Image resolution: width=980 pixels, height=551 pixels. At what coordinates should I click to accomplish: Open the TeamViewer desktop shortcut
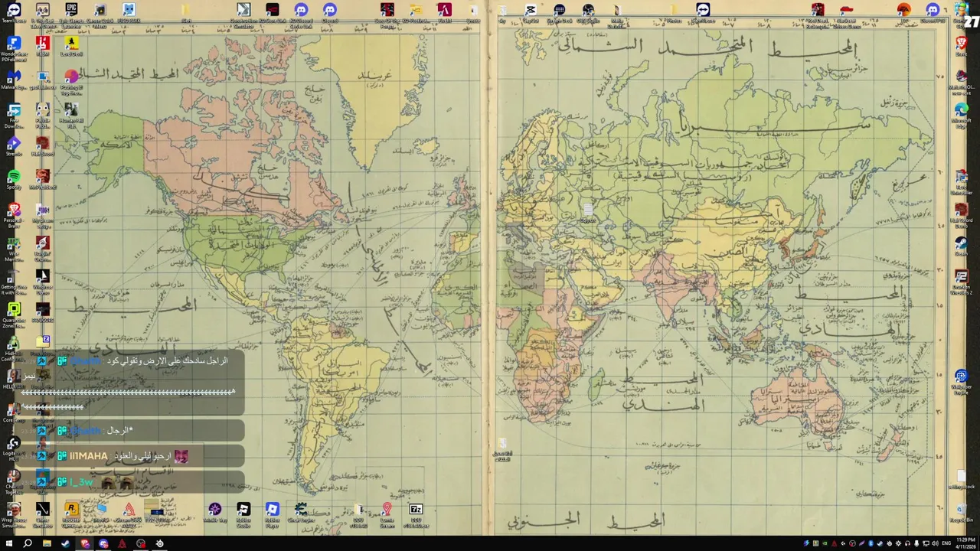[14, 13]
